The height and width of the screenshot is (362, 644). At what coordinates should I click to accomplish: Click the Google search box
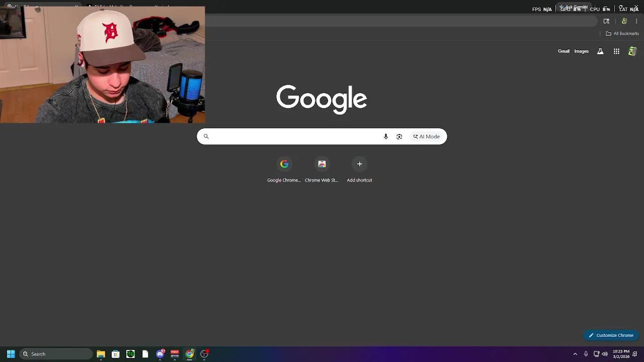pos(322,136)
